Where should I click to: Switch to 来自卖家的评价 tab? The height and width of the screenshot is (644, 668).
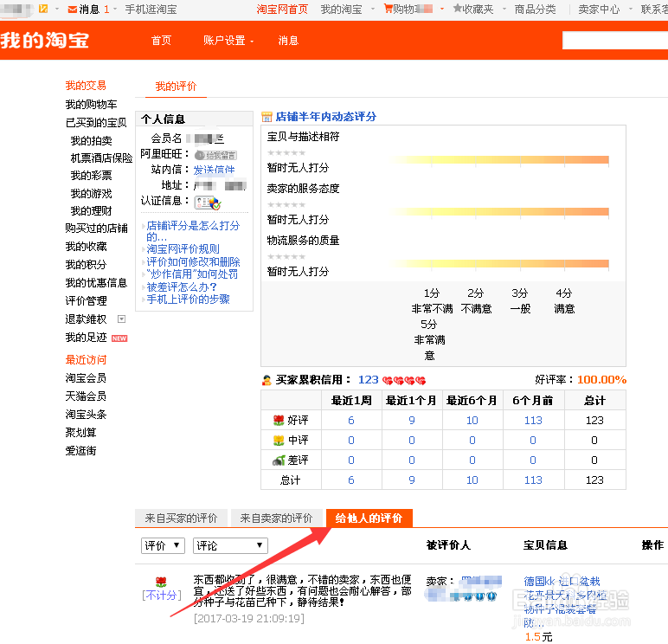[x=276, y=518]
